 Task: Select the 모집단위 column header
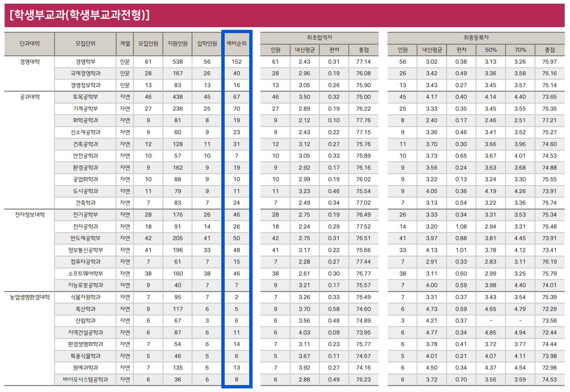tap(85, 44)
